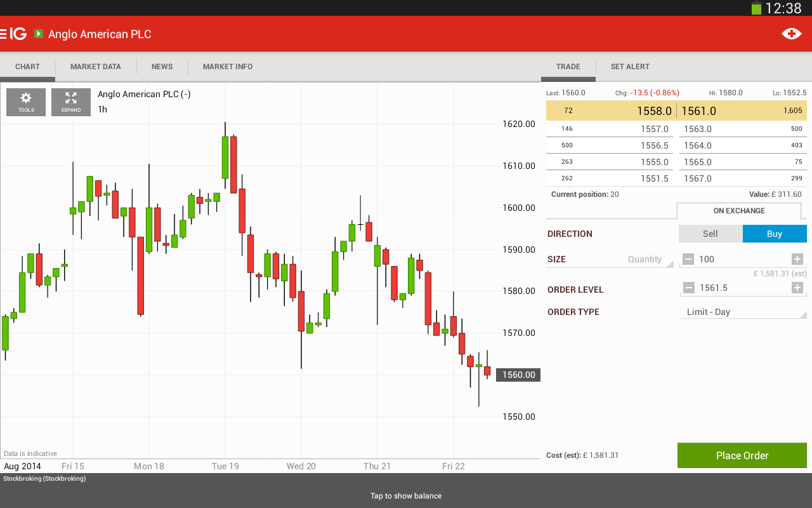
Task: Open the IG hamburger menu logo
Action: click(14, 34)
